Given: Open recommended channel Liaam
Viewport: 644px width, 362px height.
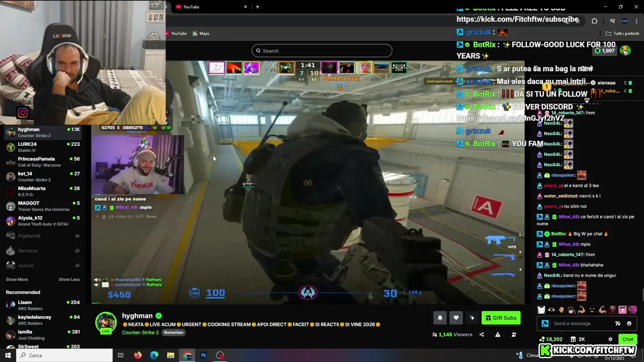Looking at the screenshot, I should click(43, 305).
